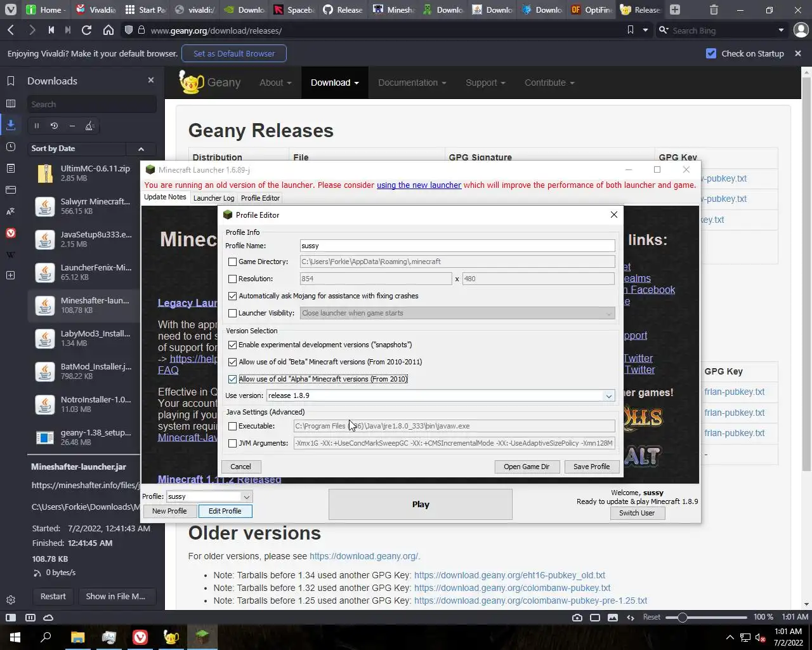Open the Vivaldi web panel icon

pos(11,233)
